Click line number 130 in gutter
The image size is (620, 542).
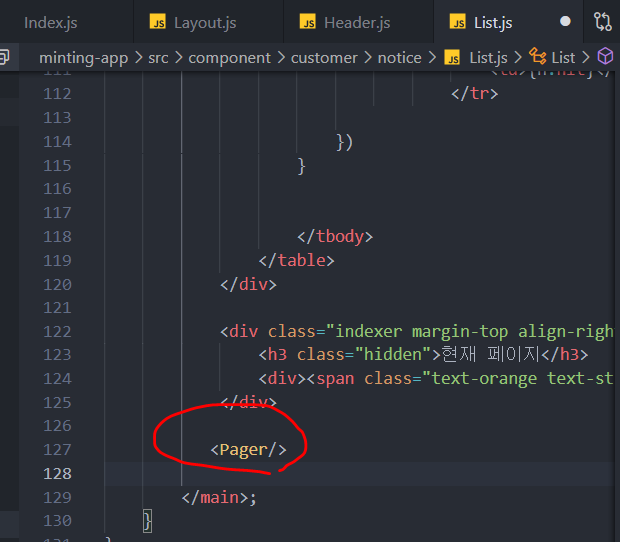[57, 521]
